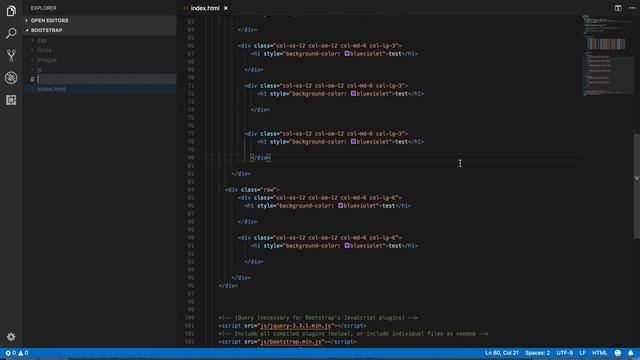Click the jQuery comment on line 100
The height and width of the screenshot is (360, 640).
point(318,318)
